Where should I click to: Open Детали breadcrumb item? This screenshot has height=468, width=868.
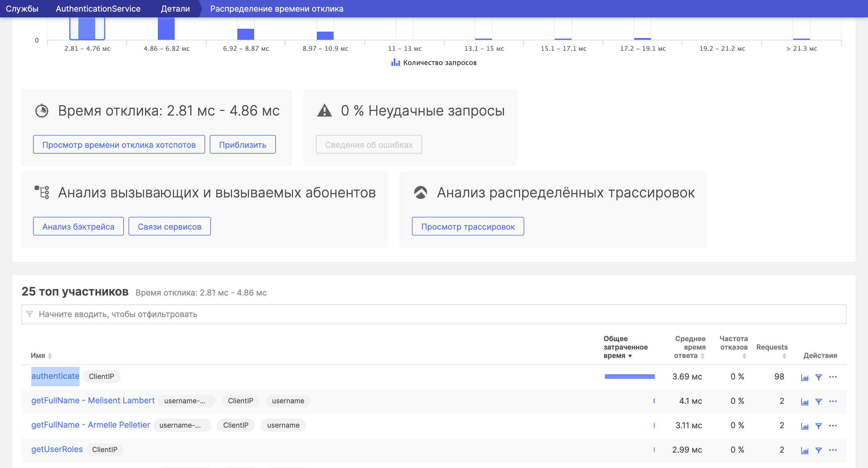(175, 9)
